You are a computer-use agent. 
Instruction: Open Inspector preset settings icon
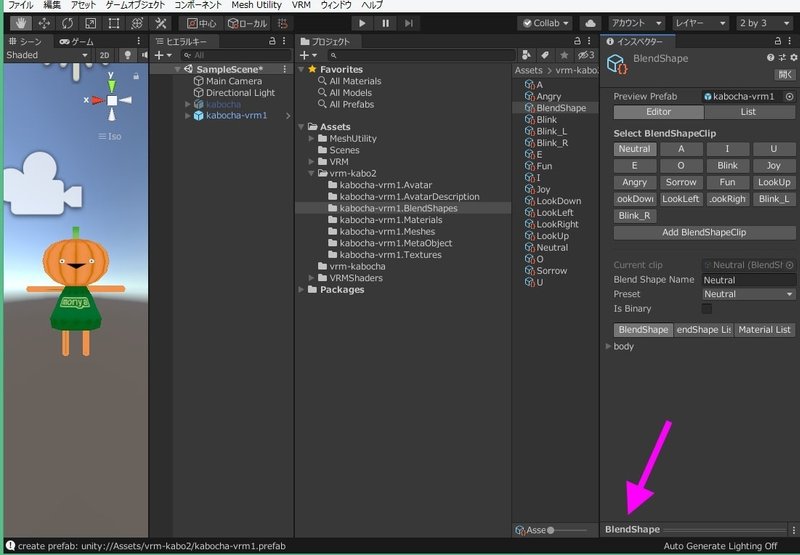782,58
